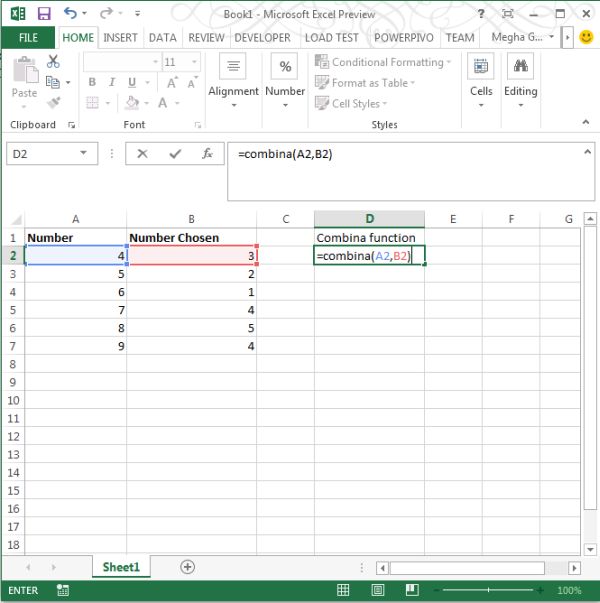
Task: Switch to the DATA tab
Action: pyautogui.click(x=162, y=37)
